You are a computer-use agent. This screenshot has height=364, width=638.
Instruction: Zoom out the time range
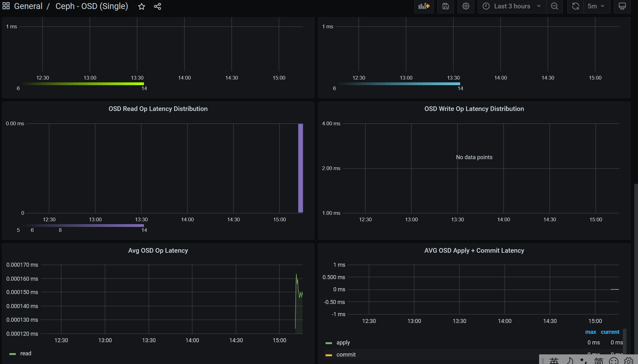[554, 6]
